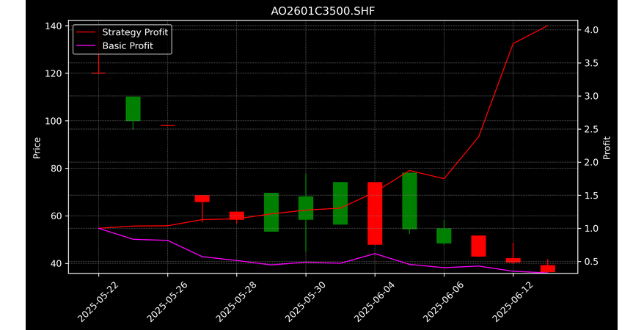
Task: Select the Strategy Profit legend label
Action: click(135, 32)
